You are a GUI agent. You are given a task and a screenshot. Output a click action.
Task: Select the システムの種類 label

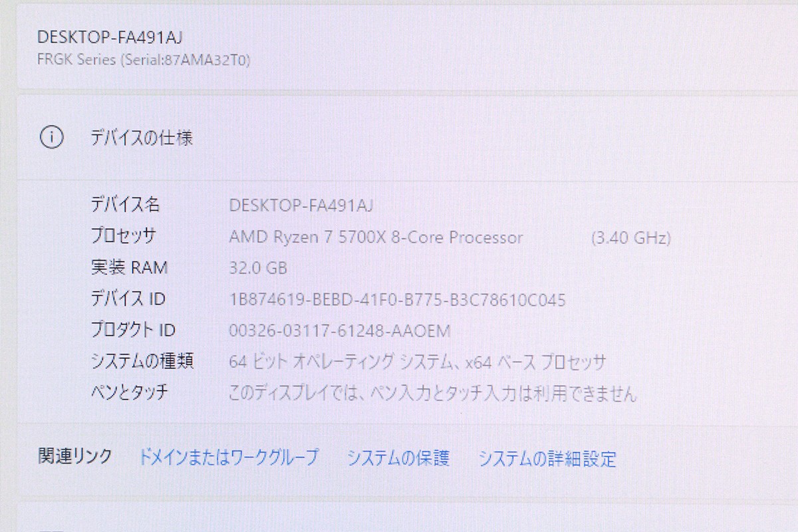coord(142,361)
